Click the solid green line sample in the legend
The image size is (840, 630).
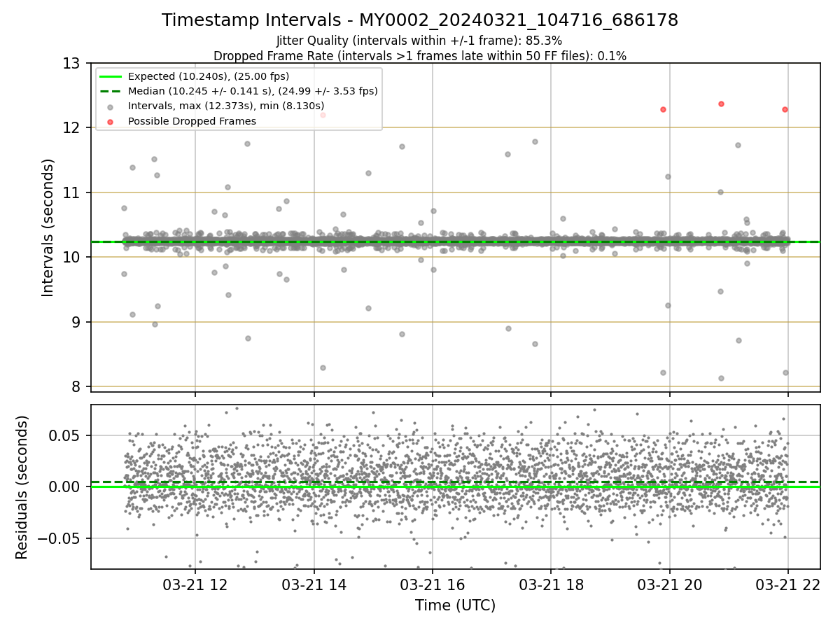pyautogui.click(x=112, y=76)
